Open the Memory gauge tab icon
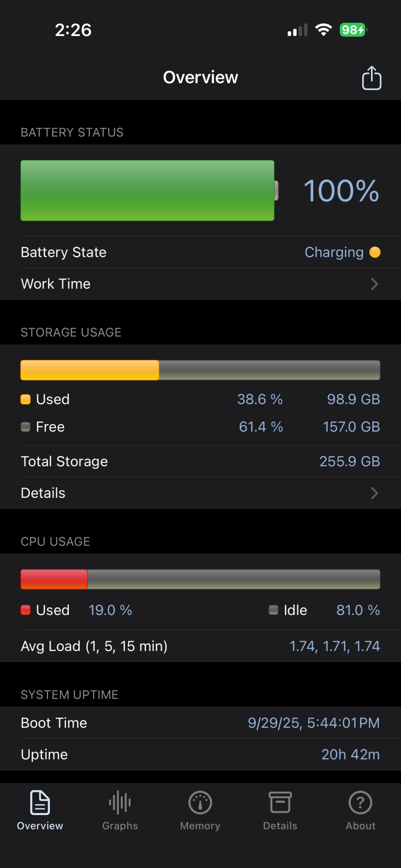 [x=200, y=802]
